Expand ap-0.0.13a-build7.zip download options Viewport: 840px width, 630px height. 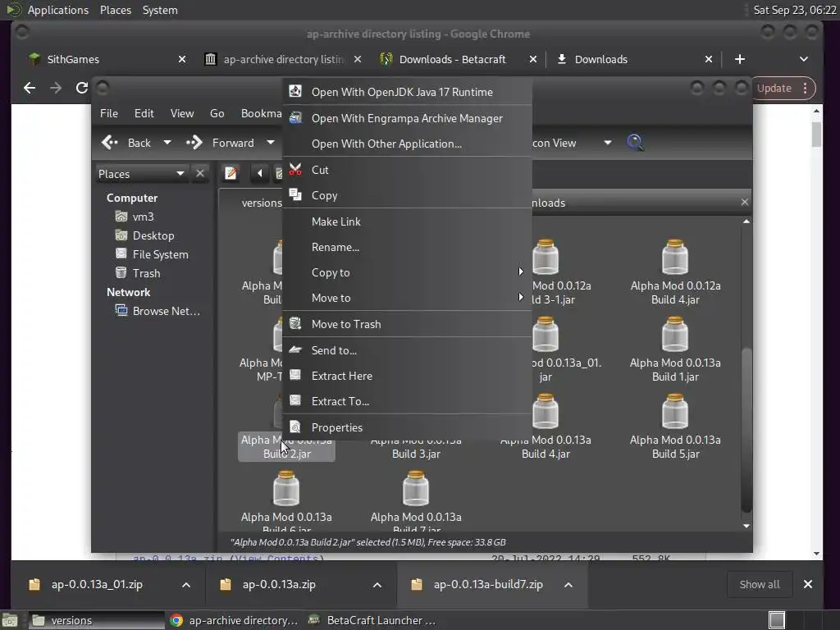click(568, 584)
